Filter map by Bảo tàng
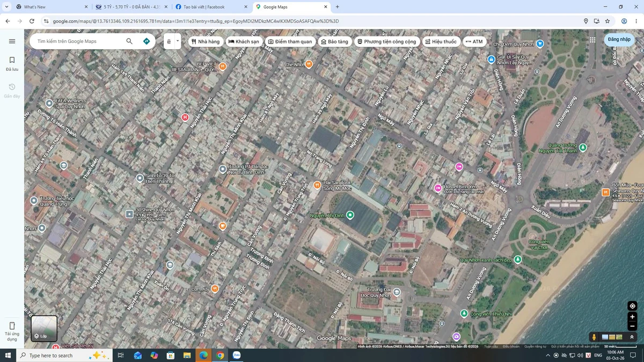Image resolution: width=644 pixels, height=362 pixels. 335,41
